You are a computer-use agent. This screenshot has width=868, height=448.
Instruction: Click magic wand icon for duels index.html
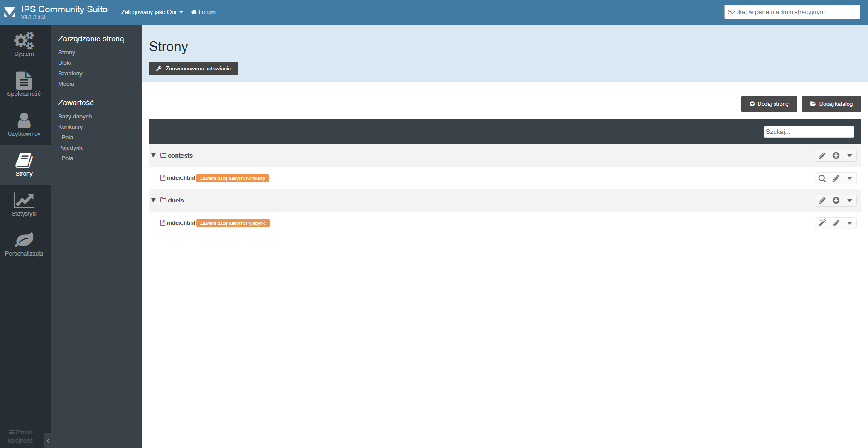(x=822, y=223)
